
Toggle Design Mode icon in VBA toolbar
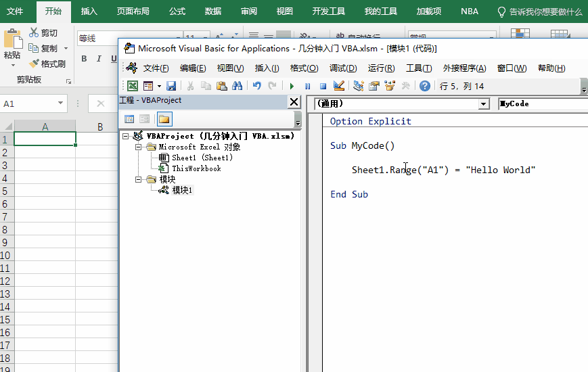(x=339, y=86)
